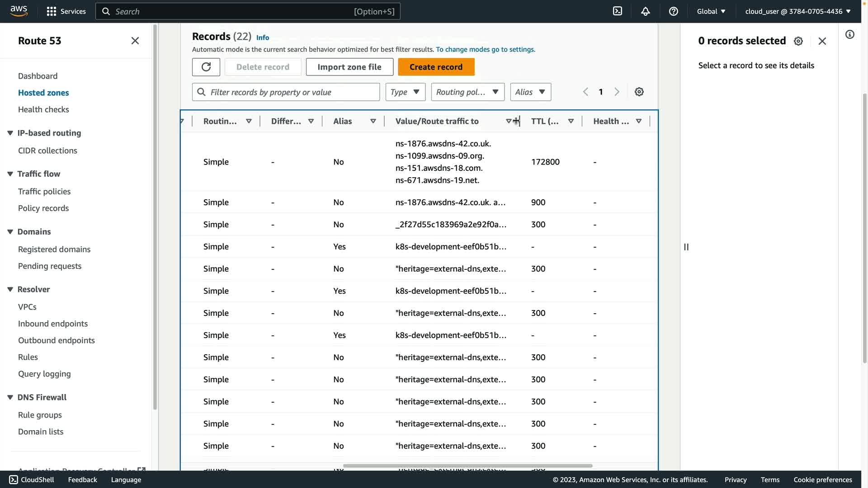Click the Import zone file button
This screenshot has height=488, width=868.
tap(349, 67)
